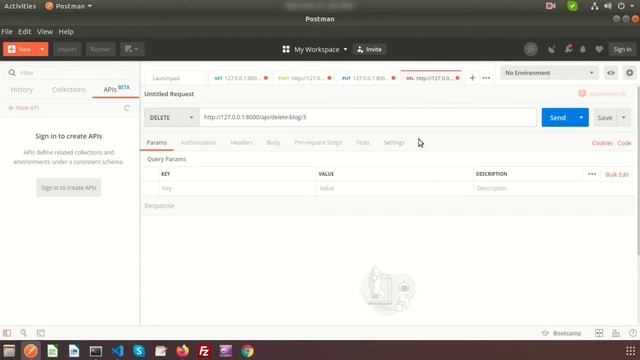Click the query param Key field
The height and width of the screenshot is (360, 640).
click(x=238, y=188)
